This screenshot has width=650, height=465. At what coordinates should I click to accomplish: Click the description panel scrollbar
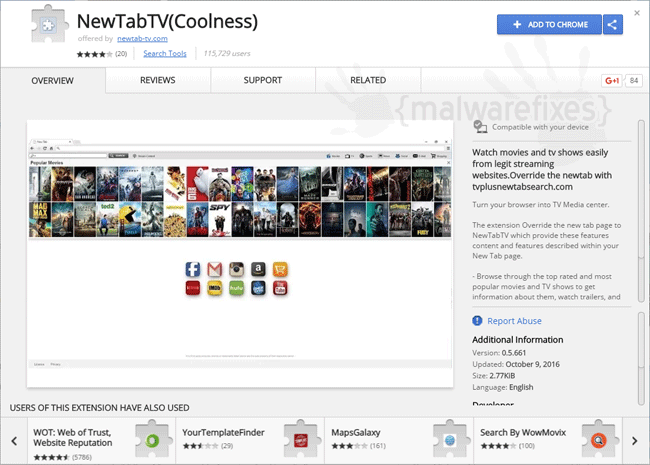click(x=641, y=211)
